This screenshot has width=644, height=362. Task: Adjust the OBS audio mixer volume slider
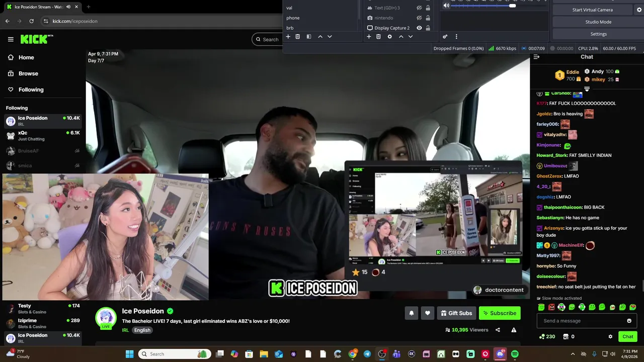(x=512, y=6)
